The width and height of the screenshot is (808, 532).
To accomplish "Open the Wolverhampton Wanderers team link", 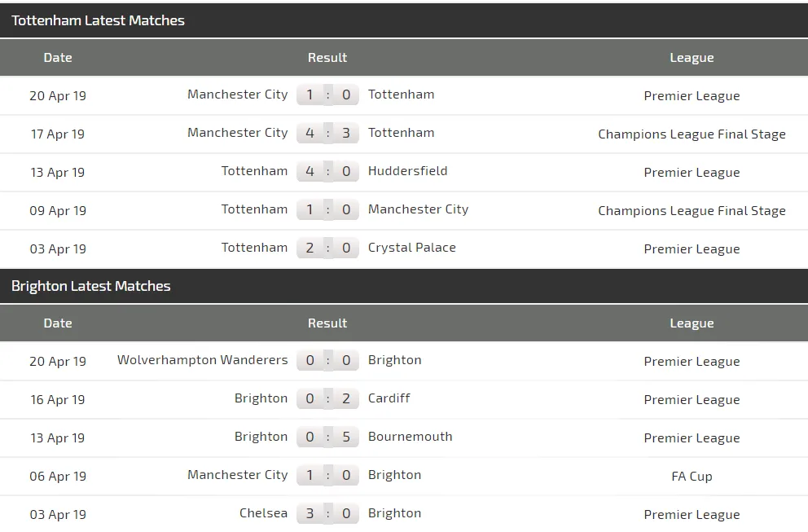I will 202,360.
